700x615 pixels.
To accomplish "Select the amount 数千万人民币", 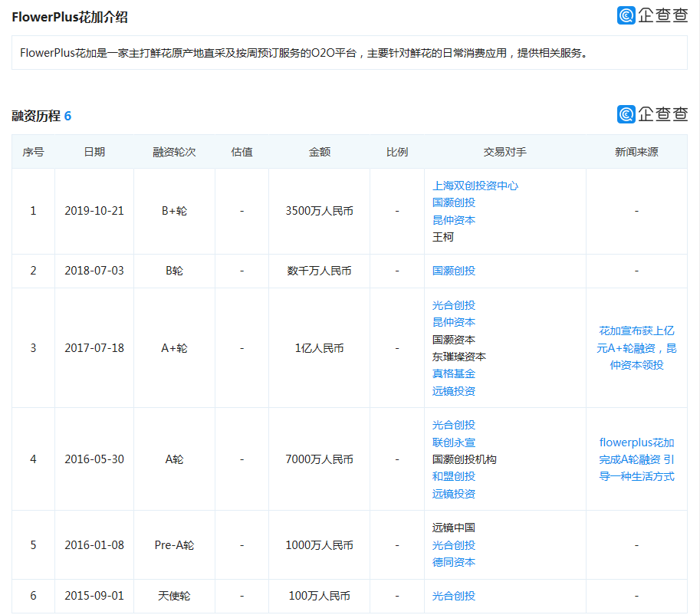I will (x=319, y=271).
